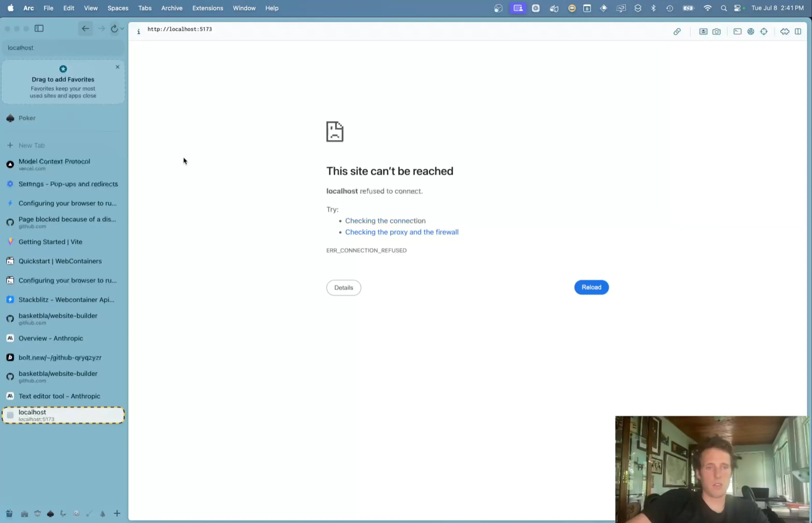Switch to briefcase space icon
The width and height of the screenshot is (812, 523).
[24, 514]
